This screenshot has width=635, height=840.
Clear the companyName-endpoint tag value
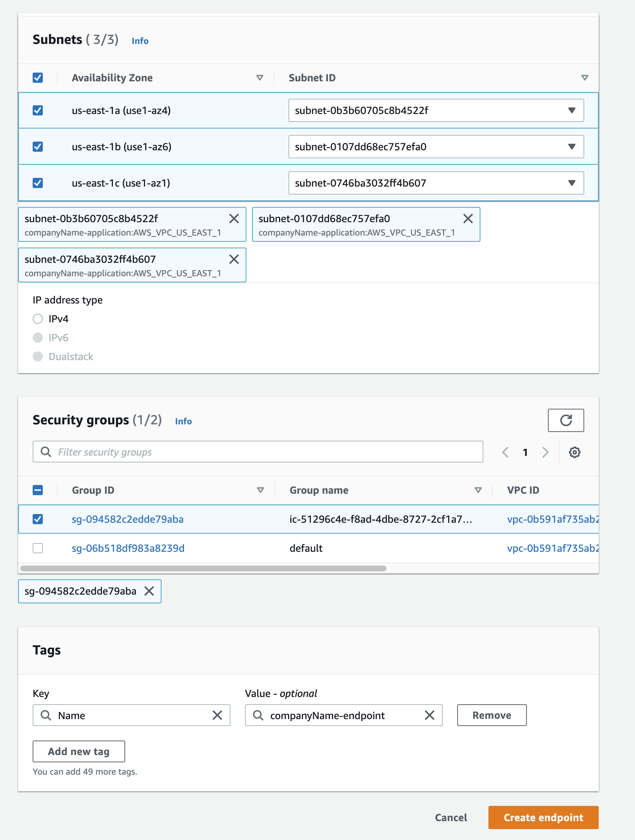click(x=429, y=715)
